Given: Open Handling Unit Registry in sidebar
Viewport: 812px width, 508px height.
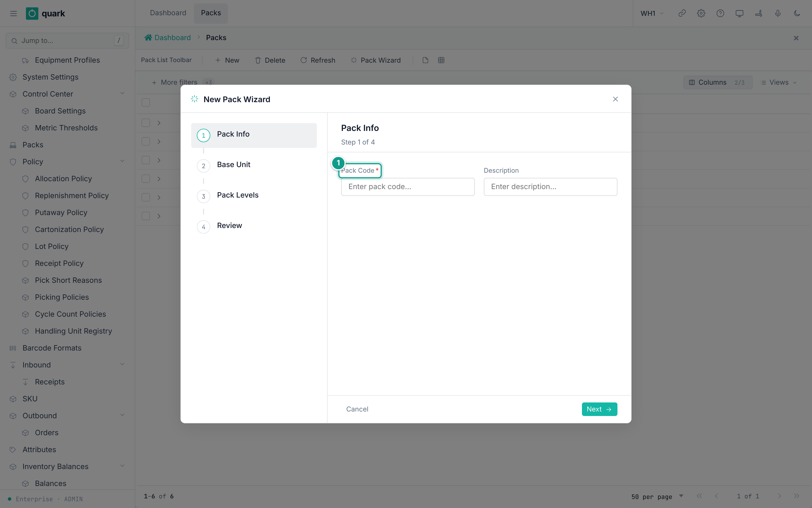Looking at the screenshot, I should click(67, 331).
